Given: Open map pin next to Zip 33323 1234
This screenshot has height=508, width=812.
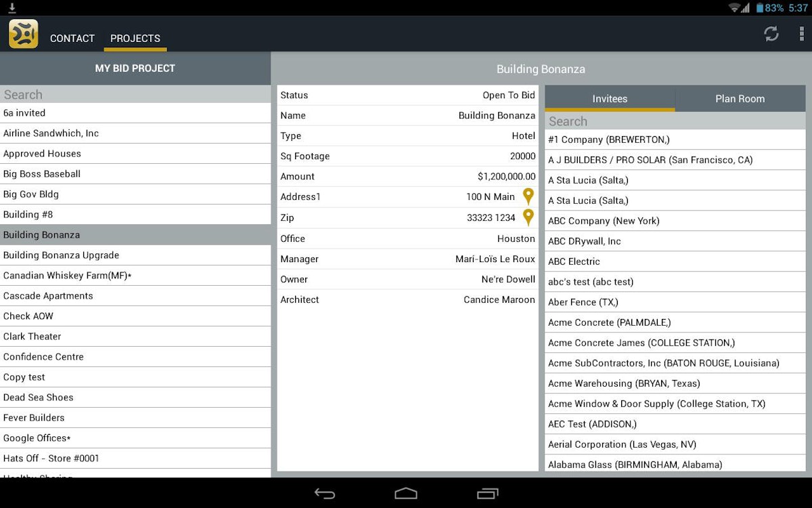Looking at the screenshot, I should tap(528, 217).
